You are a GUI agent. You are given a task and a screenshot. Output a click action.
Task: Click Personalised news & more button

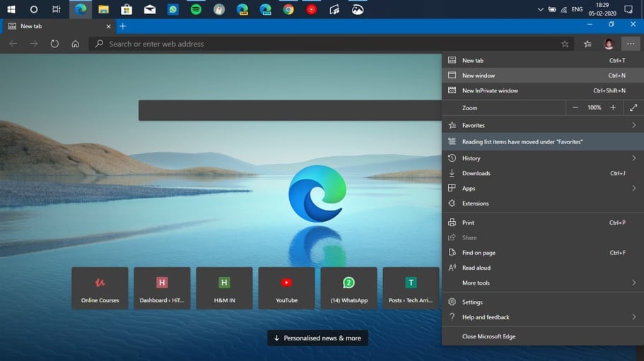pyautogui.click(x=317, y=338)
